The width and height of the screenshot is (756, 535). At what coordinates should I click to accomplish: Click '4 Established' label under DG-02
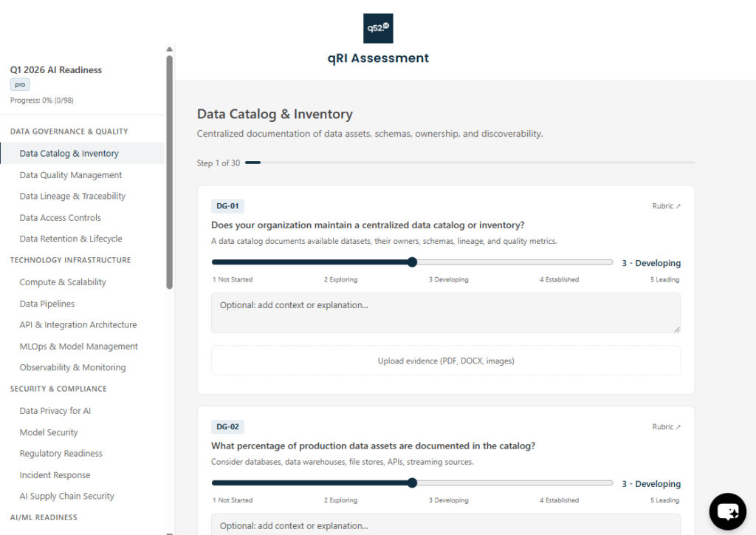point(560,500)
